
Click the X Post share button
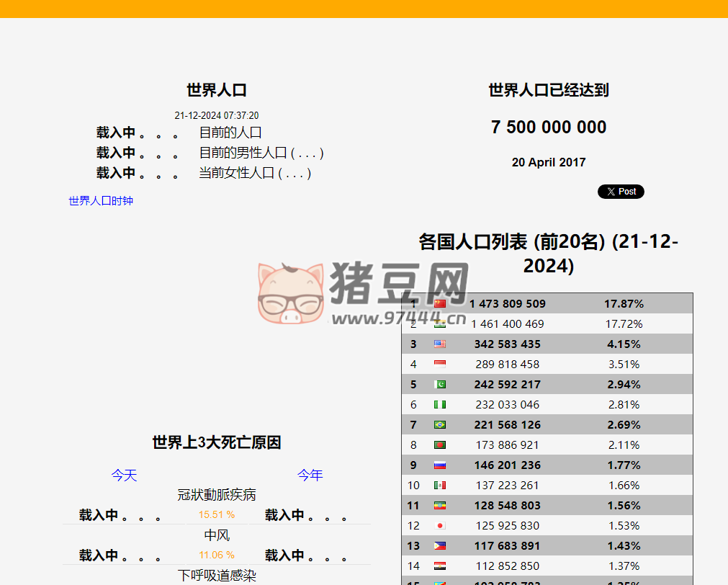621,191
